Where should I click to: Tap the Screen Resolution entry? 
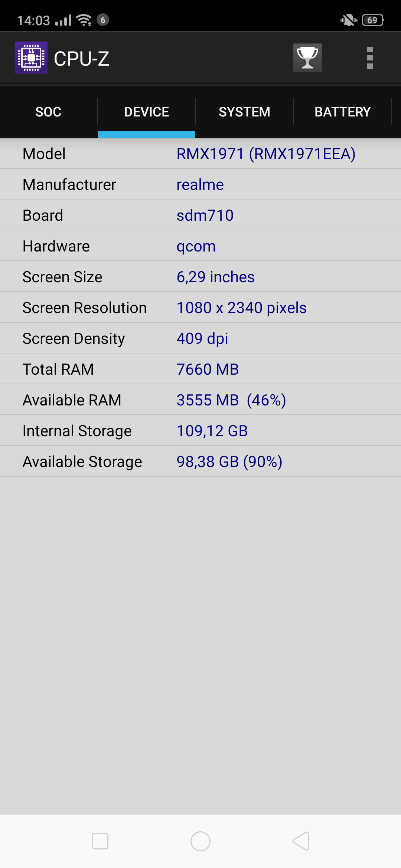click(200, 308)
